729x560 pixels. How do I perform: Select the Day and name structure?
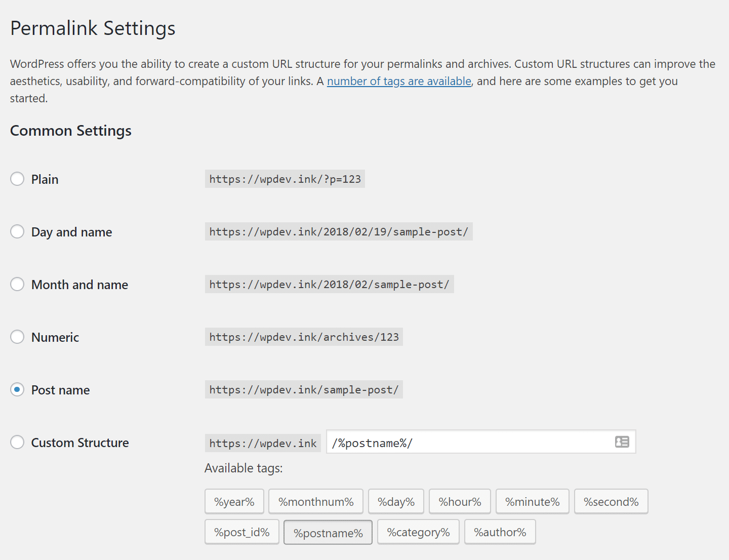click(x=17, y=231)
